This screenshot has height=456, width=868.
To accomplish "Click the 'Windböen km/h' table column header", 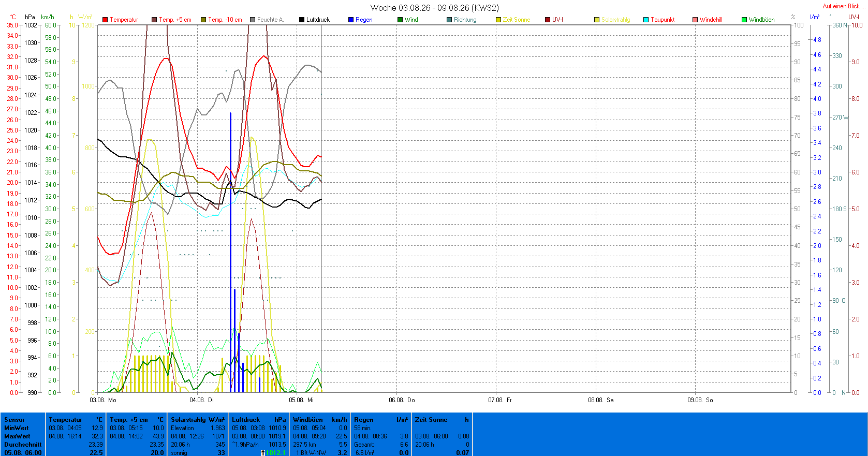I will pyautogui.click(x=320, y=420).
